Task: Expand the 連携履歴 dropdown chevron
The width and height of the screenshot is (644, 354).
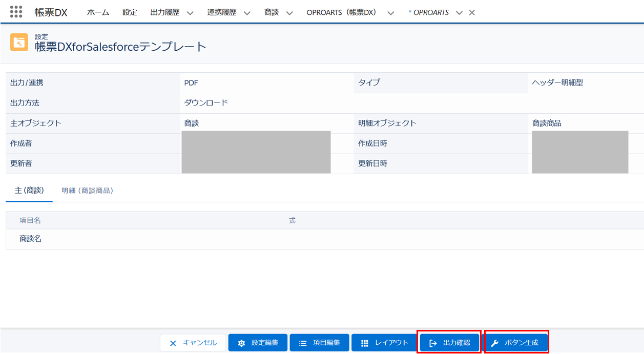Action: pyautogui.click(x=247, y=13)
